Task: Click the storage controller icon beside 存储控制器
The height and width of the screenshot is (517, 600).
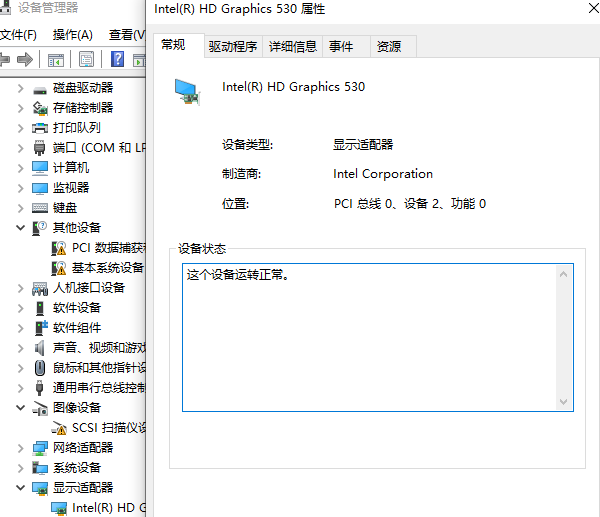Action: (x=40, y=108)
